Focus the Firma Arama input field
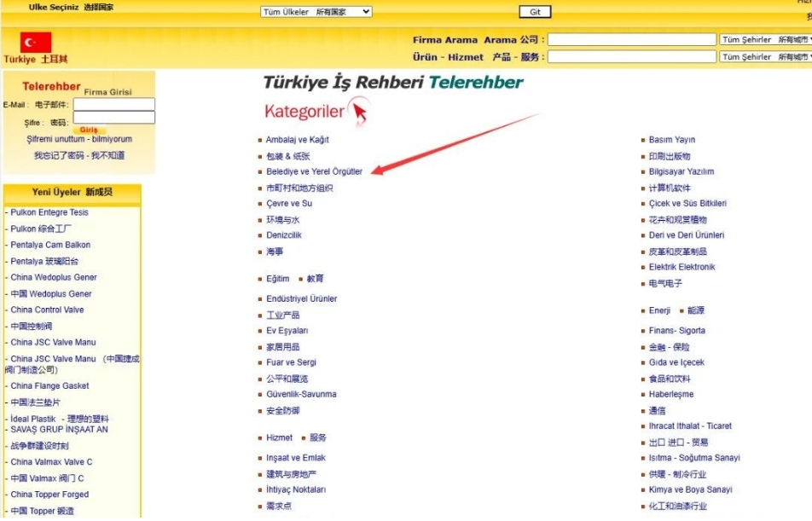812x521 pixels. coord(632,39)
